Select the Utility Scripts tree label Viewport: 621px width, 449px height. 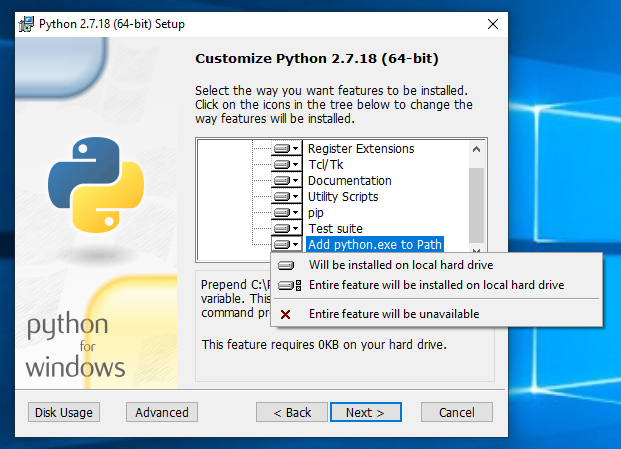click(x=343, y=196)
